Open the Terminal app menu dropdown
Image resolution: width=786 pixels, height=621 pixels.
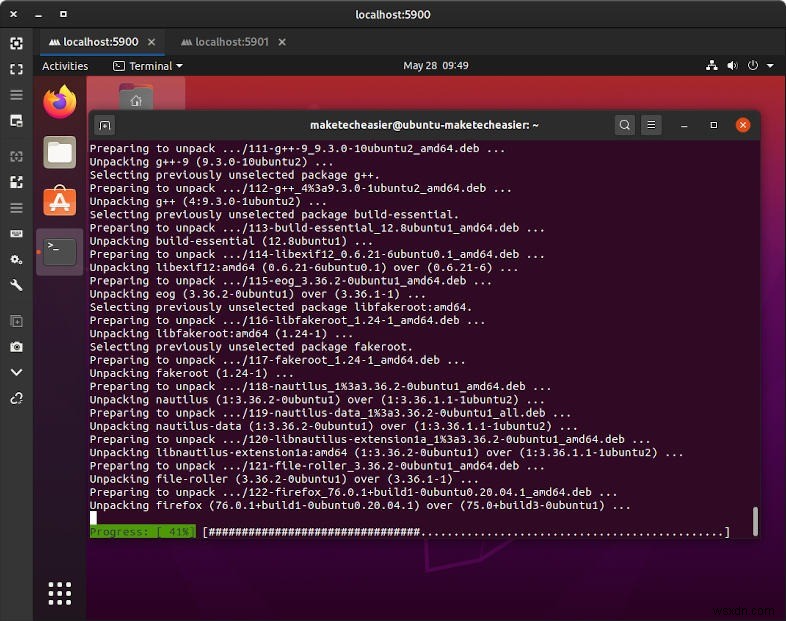click(x=148, y=66)
